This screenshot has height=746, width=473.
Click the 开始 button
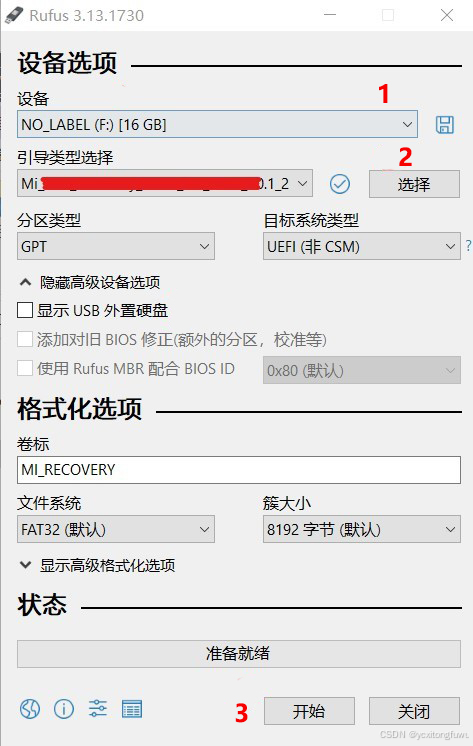point(309,711)
